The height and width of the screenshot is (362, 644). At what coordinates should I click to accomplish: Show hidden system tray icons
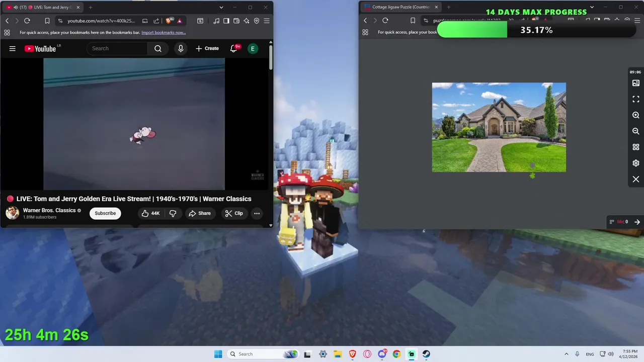(x=566, y=354)
